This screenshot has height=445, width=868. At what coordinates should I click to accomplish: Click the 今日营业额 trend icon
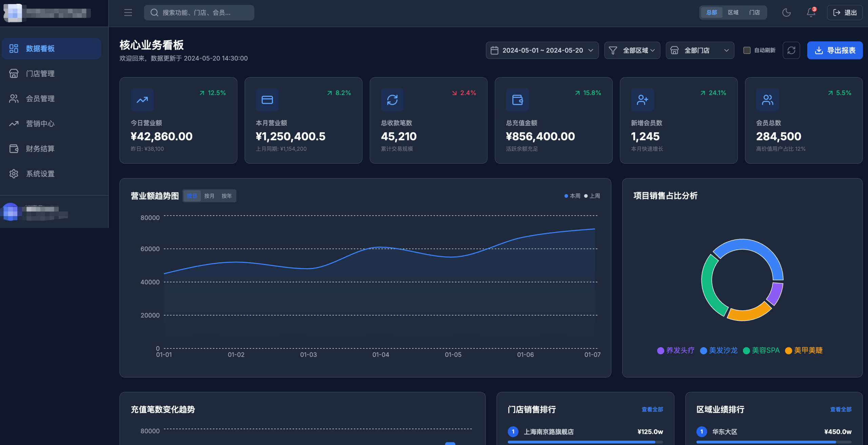point(142,100)
